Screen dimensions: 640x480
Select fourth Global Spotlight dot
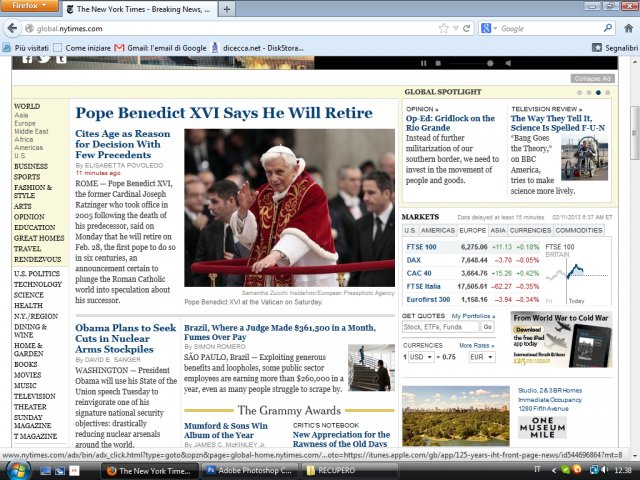click(608, 93)
